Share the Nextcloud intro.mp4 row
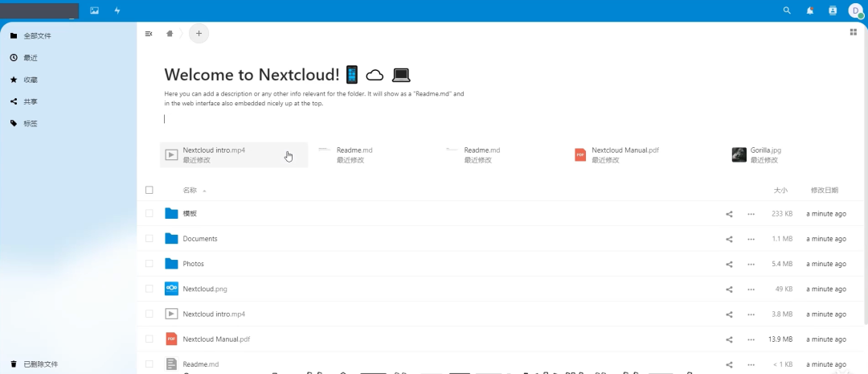 pyautogui.click(x=729, y=314)
